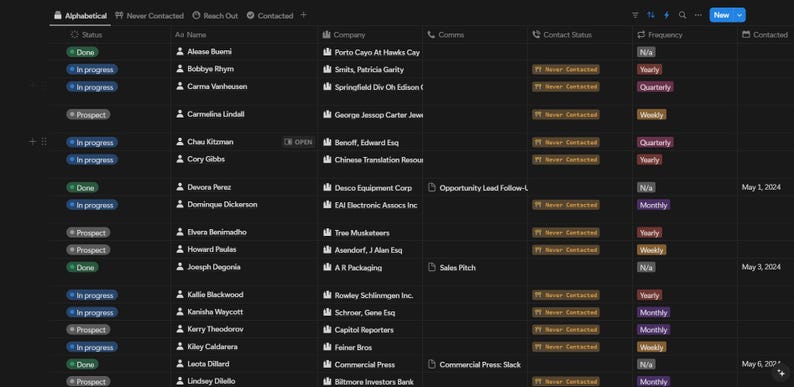Open the automations lightning icon
Image resolution: width=794 pixels, height=387 pixels.
tap(666, 15)
